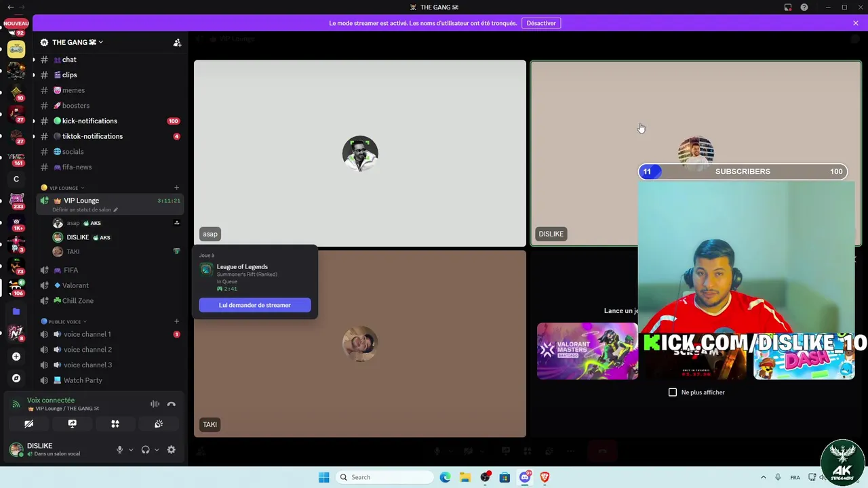Add a channel to VIP LOUNGE category
This screenshot has width=868, height=488.
tap(177, 188)
